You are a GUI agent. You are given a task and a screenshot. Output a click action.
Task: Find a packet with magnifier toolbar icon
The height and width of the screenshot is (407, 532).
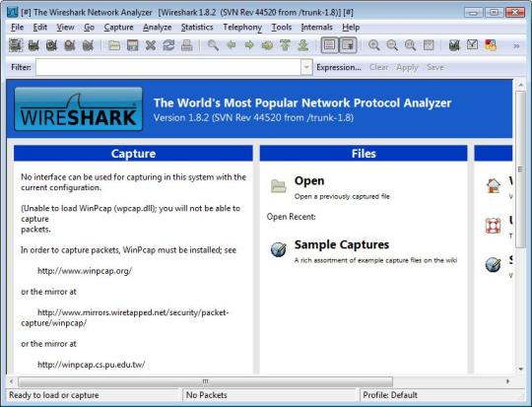(x=213, y=45)
